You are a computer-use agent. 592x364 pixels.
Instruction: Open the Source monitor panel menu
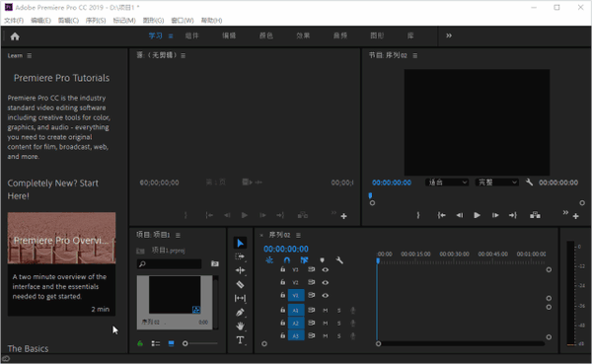click(184, 55)
